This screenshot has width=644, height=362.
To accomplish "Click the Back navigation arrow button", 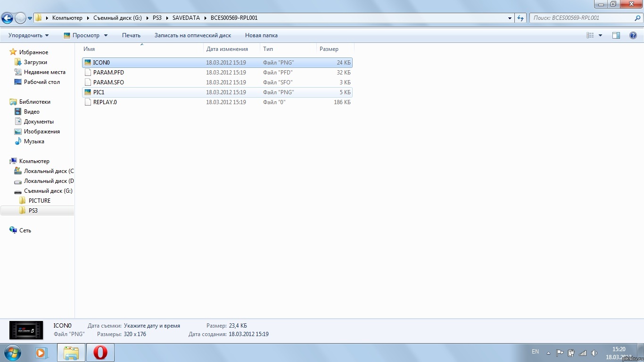I will 8,18.
